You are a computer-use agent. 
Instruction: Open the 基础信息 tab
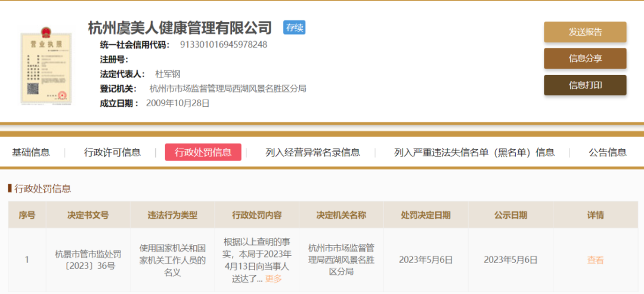coord(31,152)
